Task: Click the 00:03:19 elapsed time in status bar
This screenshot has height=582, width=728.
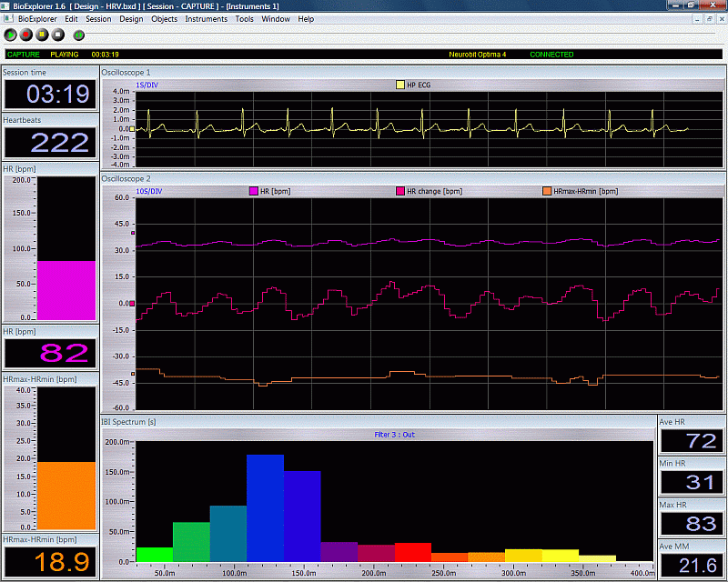Action: pyautogui.click(x=105, y=55)
